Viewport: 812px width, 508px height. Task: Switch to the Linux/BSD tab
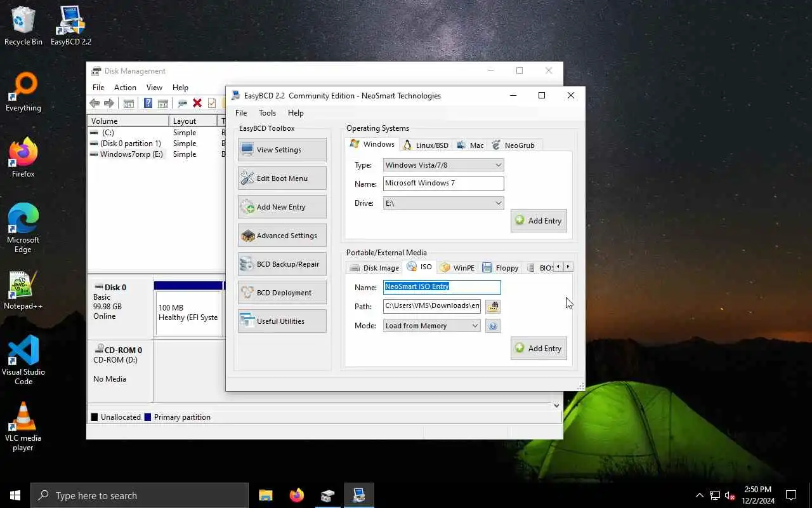coord(425,145)
